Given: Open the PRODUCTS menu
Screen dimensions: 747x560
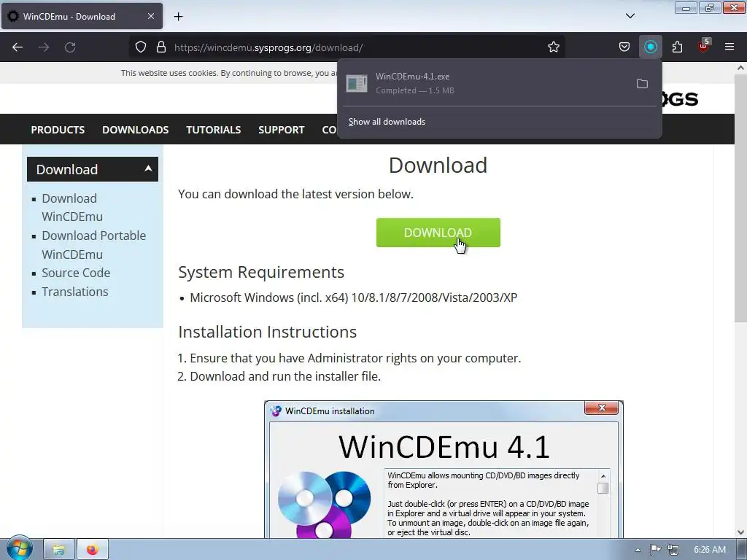Looking at the screenshot, I should click(x=58, y=130).
